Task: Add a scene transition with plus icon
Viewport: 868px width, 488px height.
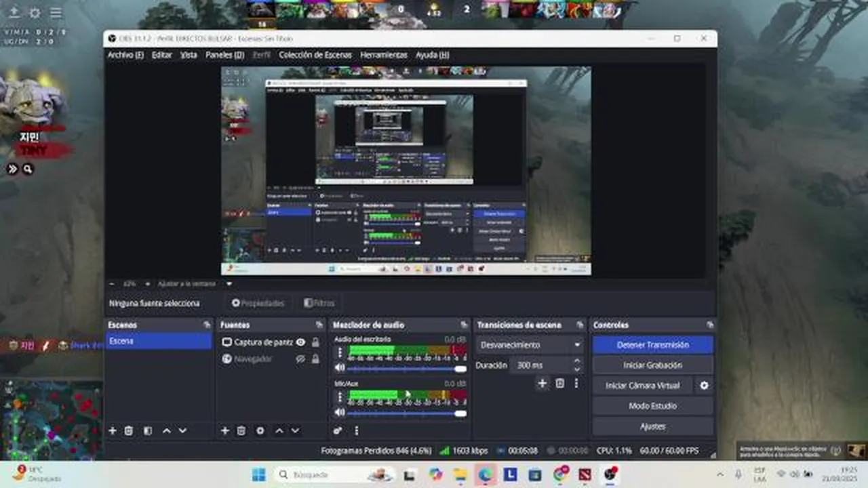Action: (542, 384)
